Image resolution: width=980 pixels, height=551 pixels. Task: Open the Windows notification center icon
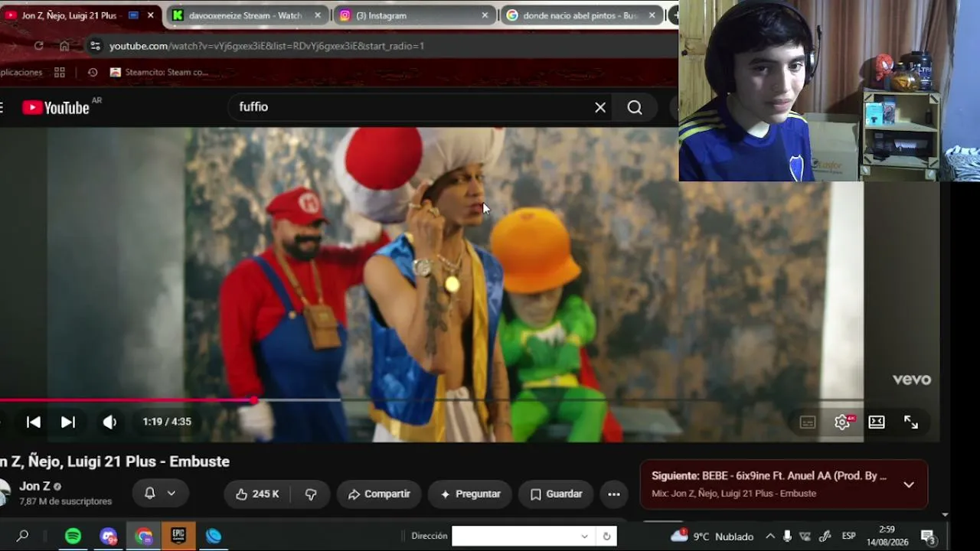pyautogui.click(x=928, y=536)
